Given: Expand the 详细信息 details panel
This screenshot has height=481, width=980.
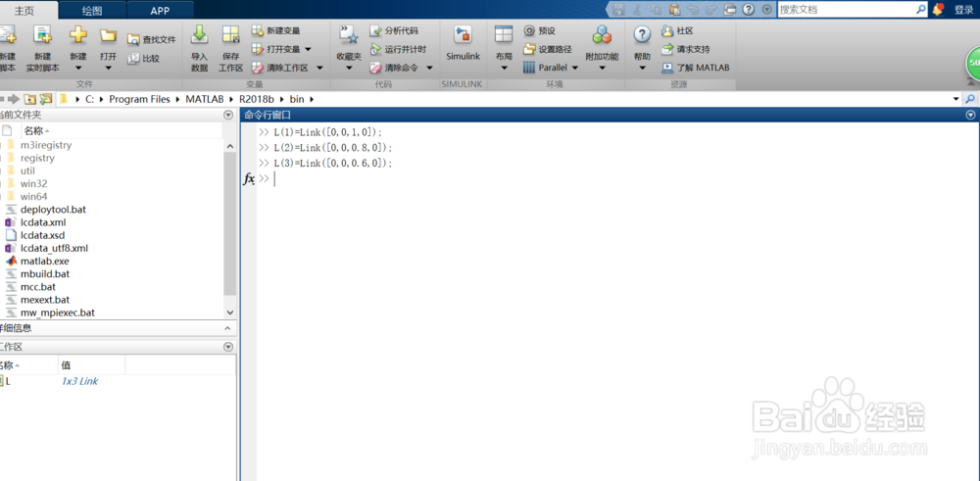Looking at the screenshot, I should click(227, 328).
